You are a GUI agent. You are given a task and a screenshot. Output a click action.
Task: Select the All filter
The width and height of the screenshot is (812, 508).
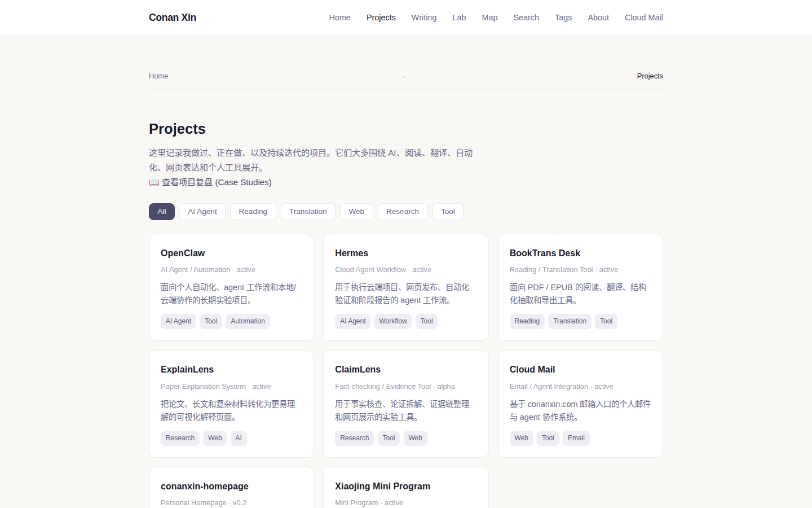pos(162,212)
